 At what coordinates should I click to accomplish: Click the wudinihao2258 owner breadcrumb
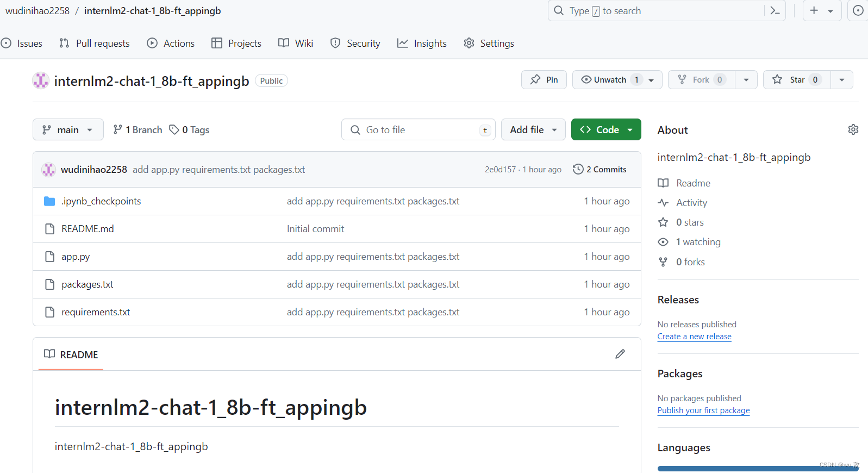[x=38, y=11]
